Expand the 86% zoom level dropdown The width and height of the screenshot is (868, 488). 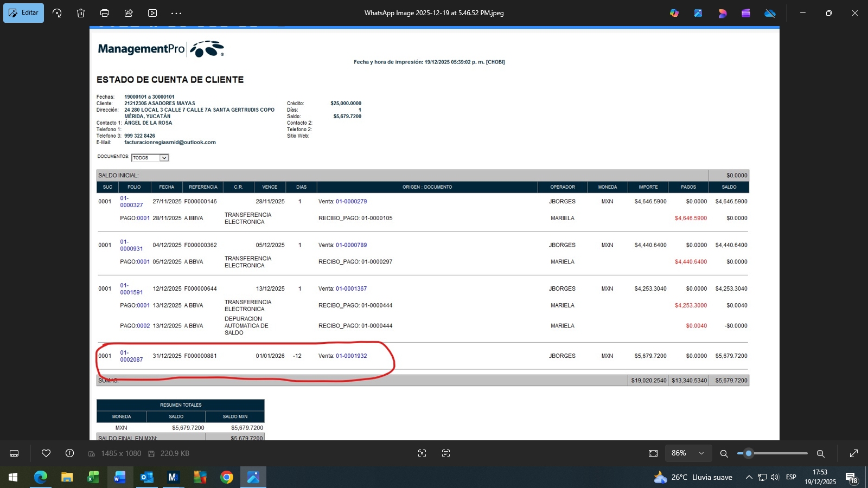(x=701, y=453)
